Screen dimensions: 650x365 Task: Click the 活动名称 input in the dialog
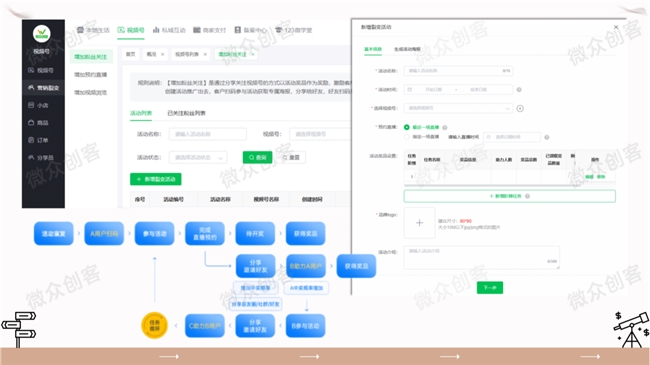coord(458,71)
